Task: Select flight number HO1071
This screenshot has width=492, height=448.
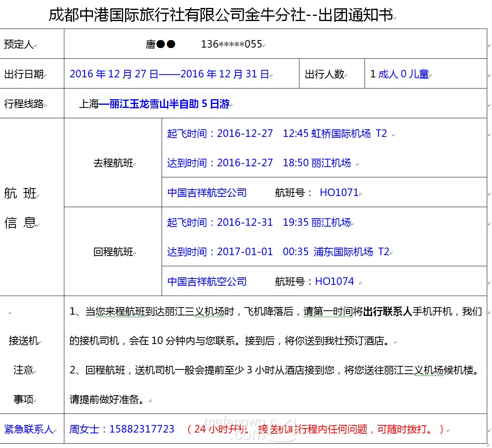Action: pyautogui.click(x=339, y=193)
